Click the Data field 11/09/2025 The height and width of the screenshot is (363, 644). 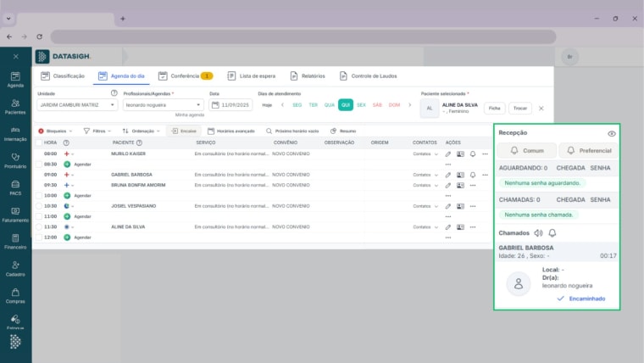[230, 105]
